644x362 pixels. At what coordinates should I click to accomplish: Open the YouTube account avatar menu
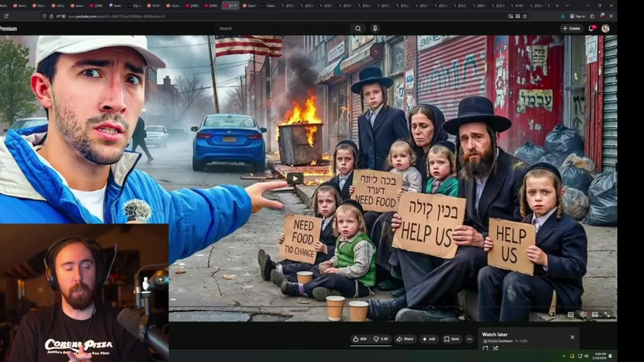[605, 28]
